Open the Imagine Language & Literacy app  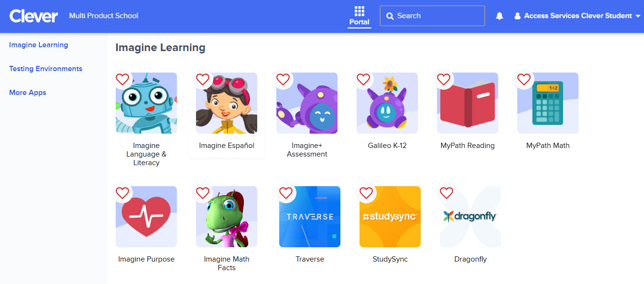(x=146, y=103)
